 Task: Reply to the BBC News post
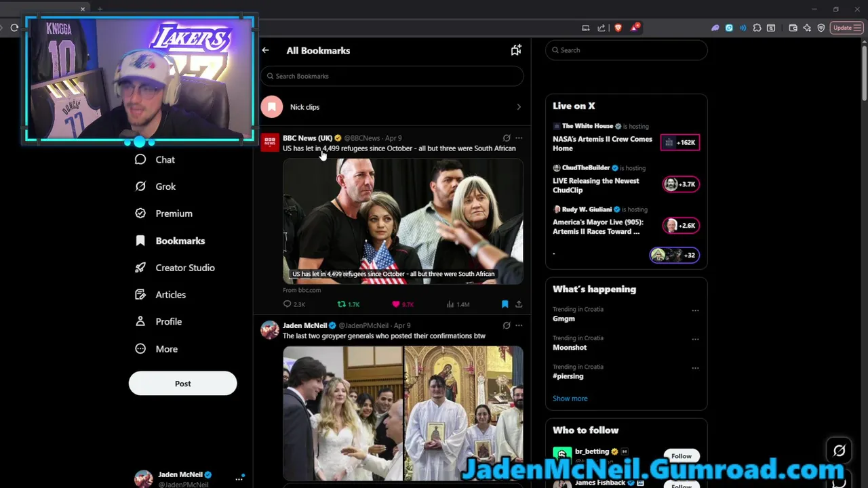(x=294, y=304)
